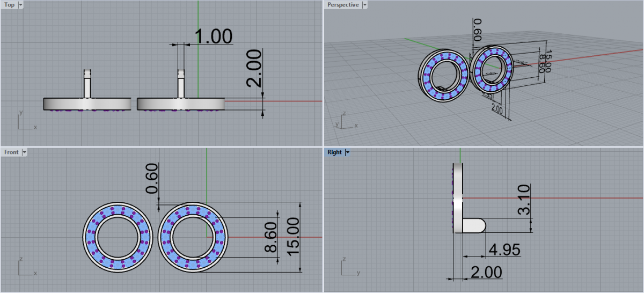The height and width of the screenshot is (293, 644).
Task: Open the Perspective viewport menu arrow
Action: click(x=365, y=5)
